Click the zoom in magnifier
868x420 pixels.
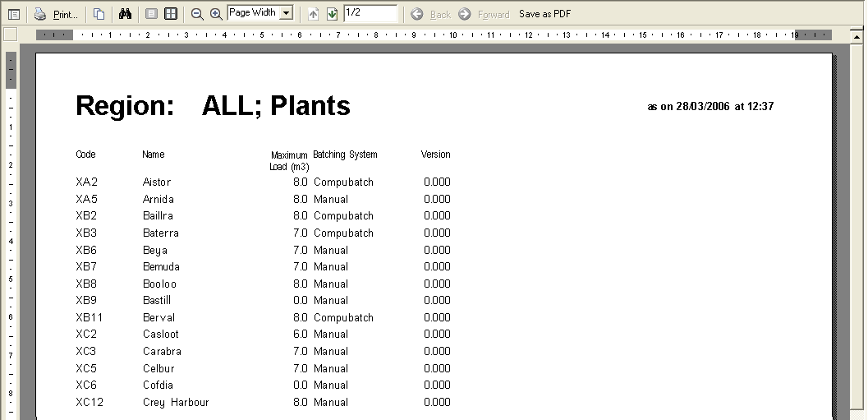point(216,14)
